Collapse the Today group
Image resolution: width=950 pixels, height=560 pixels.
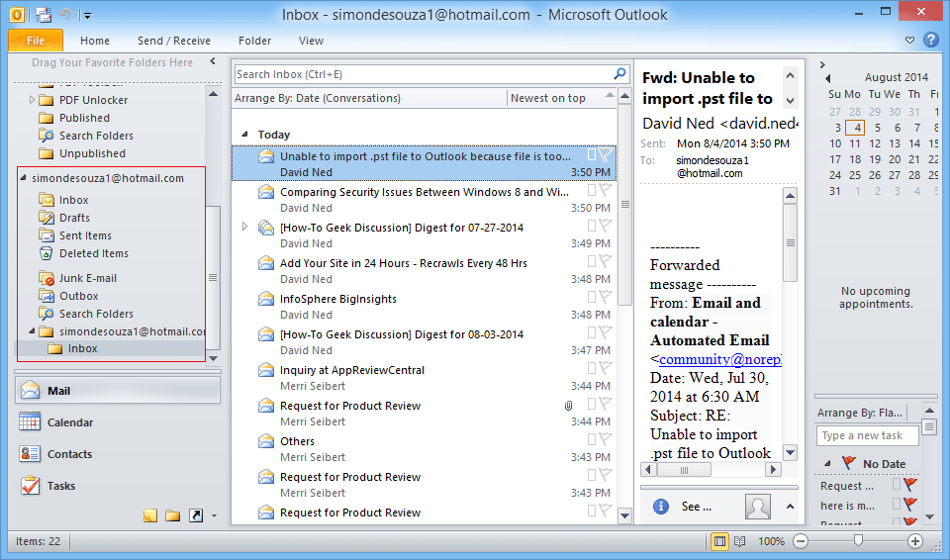(x=244, y=135)
